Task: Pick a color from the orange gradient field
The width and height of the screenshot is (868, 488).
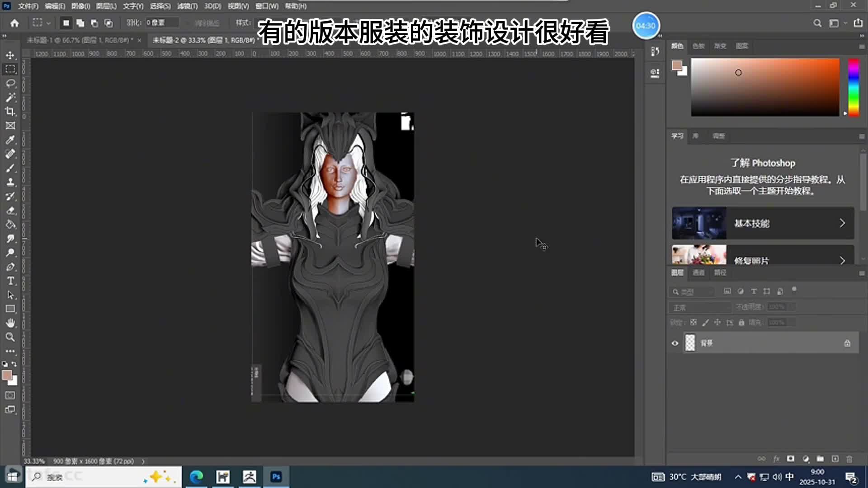Action: click(764, 87)
